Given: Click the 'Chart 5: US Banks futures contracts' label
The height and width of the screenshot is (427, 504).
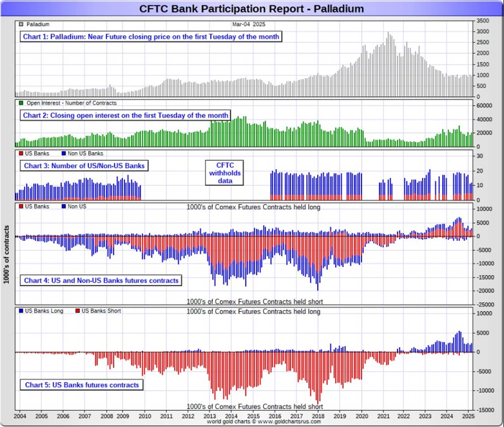Looking at the screenshot, I should coord(81,385).
